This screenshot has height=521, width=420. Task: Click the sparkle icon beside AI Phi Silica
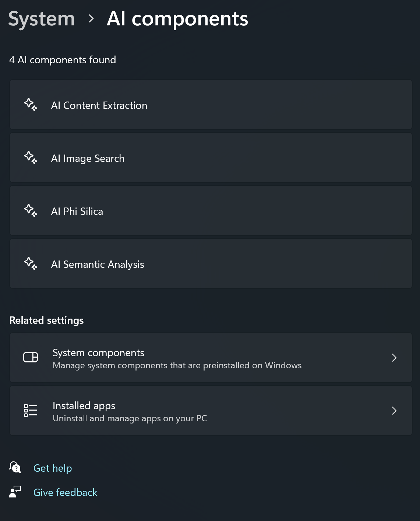[31, 211]
